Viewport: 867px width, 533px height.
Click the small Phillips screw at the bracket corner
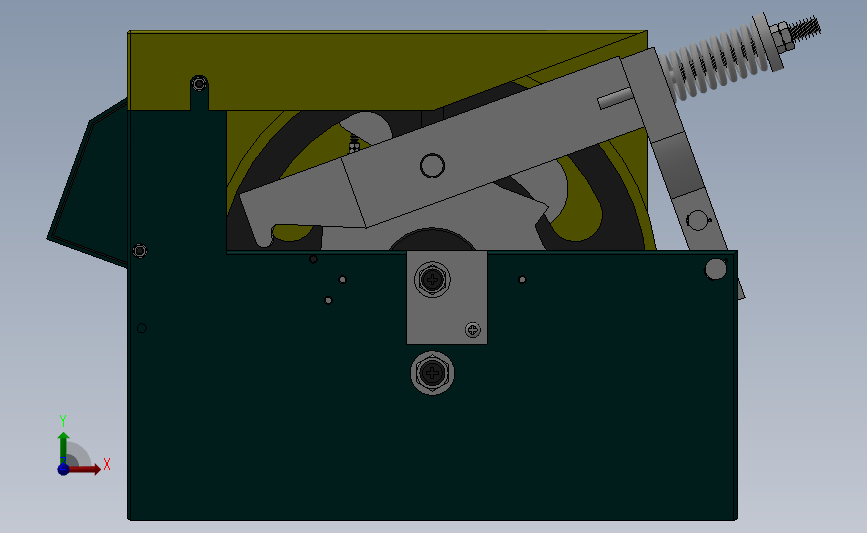(473, 330)
